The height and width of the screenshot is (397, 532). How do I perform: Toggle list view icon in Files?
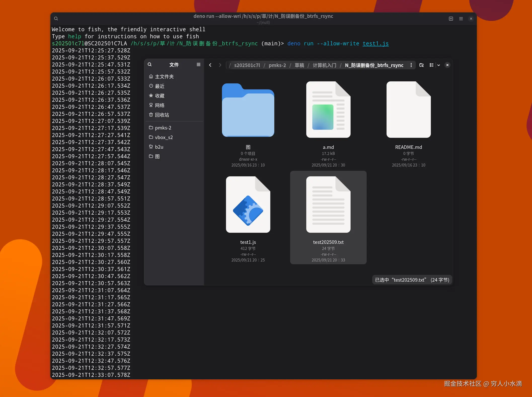coord(431,65)
